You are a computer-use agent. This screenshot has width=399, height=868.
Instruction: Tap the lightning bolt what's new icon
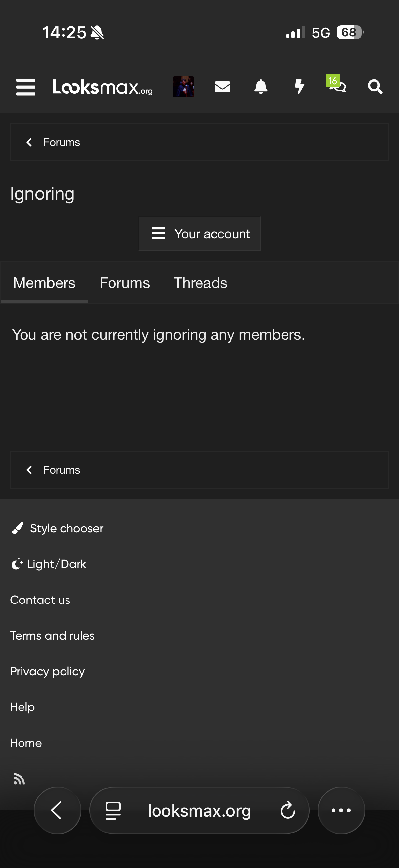click(299, 87)
